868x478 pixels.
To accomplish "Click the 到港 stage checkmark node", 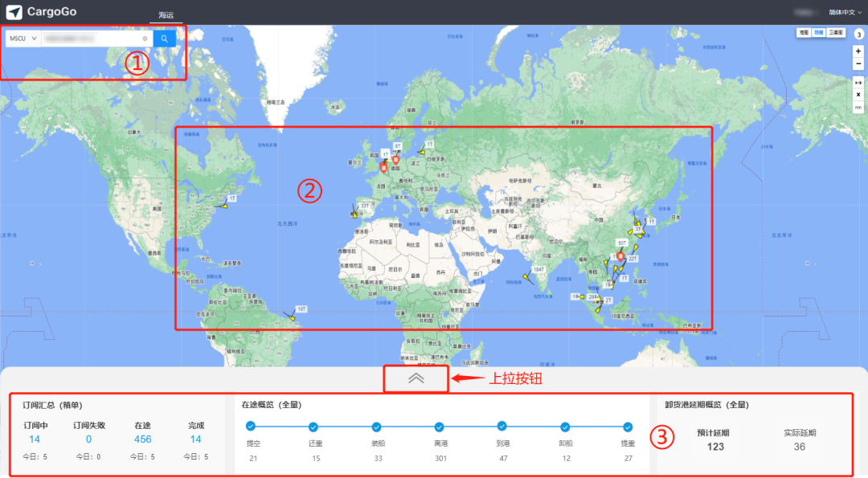I will click(502, 426).
